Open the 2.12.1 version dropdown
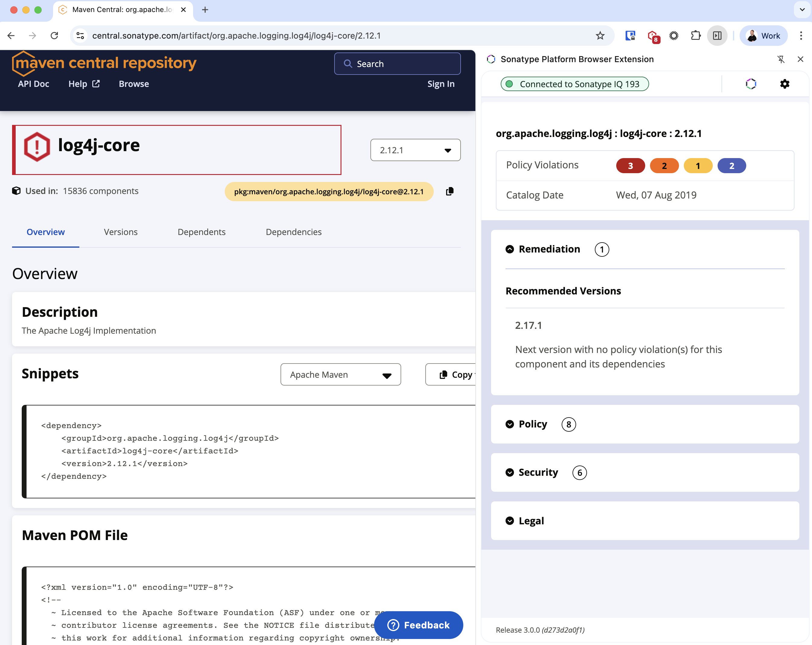Viewport: 812px width, 645px height. coord(415,150)
